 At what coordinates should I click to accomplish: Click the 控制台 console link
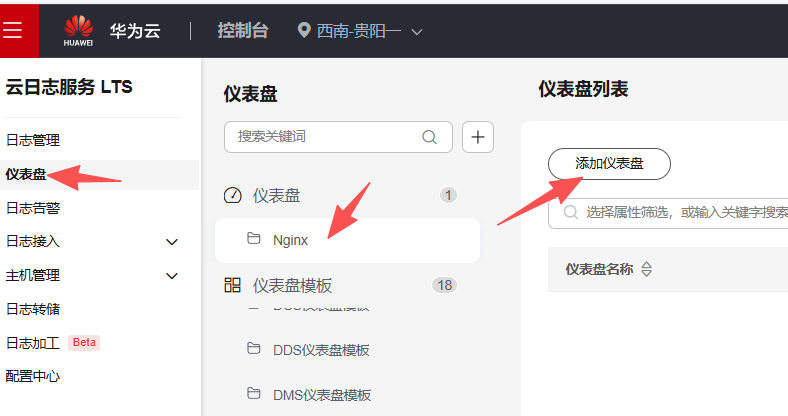pyautogui.click(x=243, y=31)
